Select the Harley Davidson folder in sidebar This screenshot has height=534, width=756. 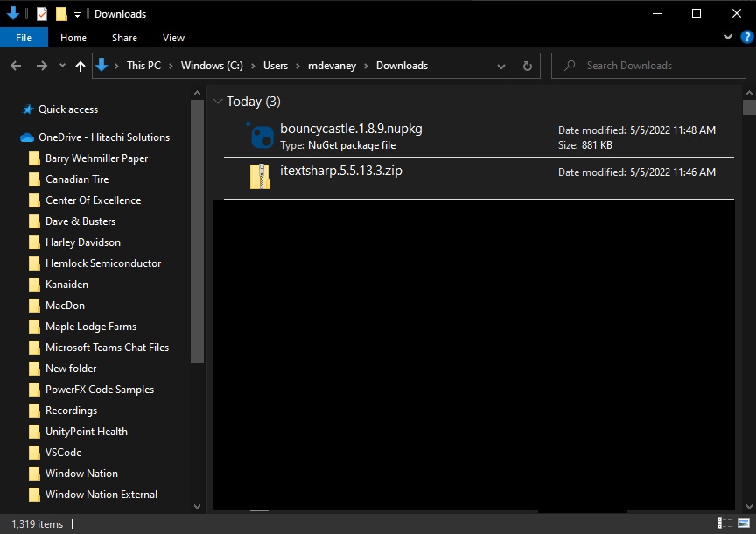[x=83, y=242]
